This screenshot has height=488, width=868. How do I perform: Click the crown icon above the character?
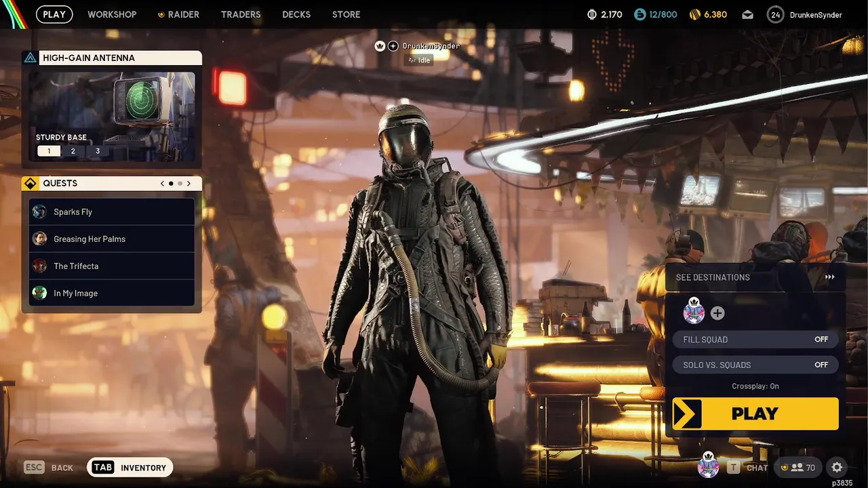(x=380, y=46)
